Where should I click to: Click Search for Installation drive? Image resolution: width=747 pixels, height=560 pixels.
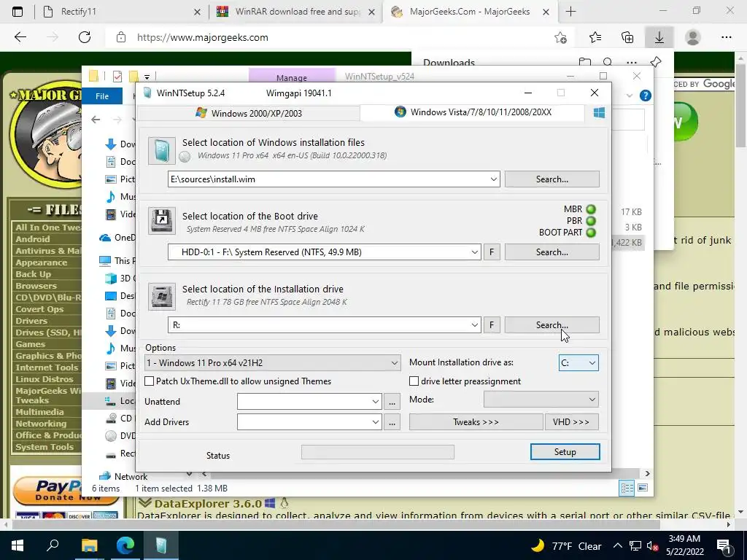coord(551,324)
